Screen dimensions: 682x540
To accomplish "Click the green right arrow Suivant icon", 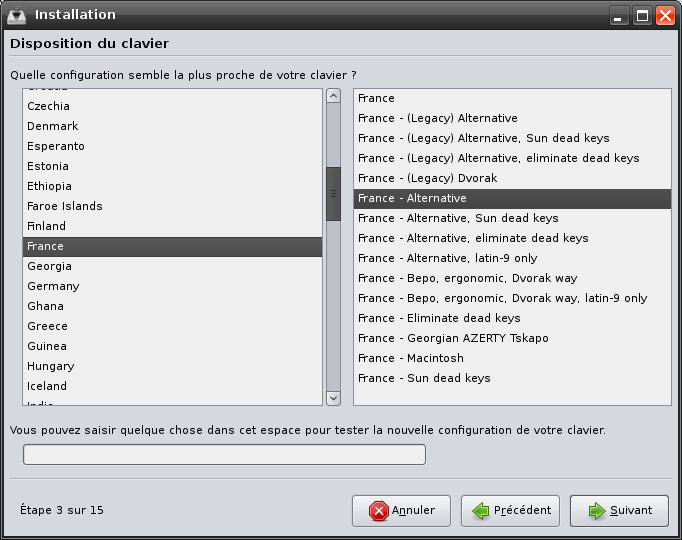I will click(x=597, y=511).
